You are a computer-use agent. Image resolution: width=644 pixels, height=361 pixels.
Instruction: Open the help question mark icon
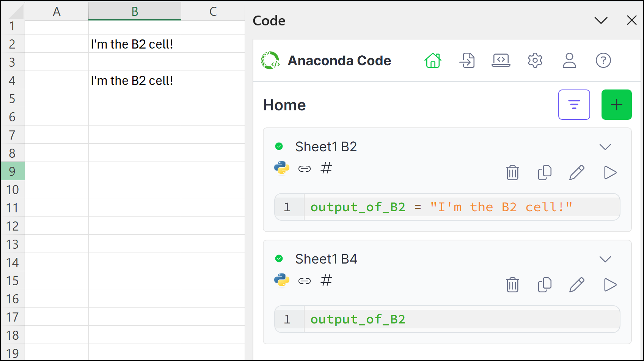[x=603, y=60]
